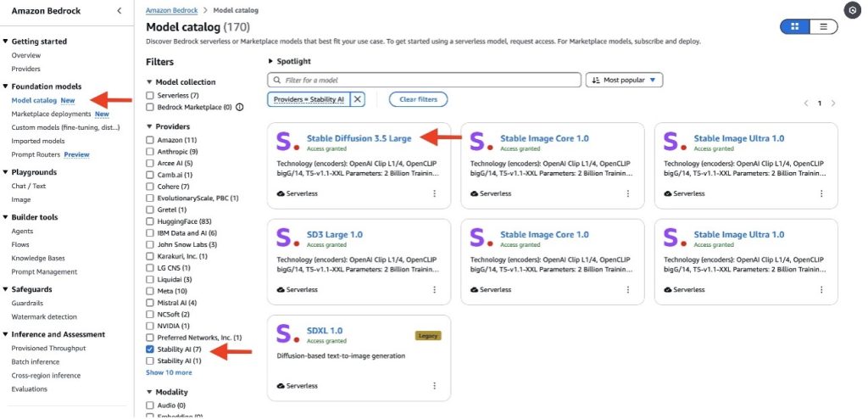Viewport: 868px width, 419px height.
Task: Click the Clear filters button
Action: [x=418, y=99]
